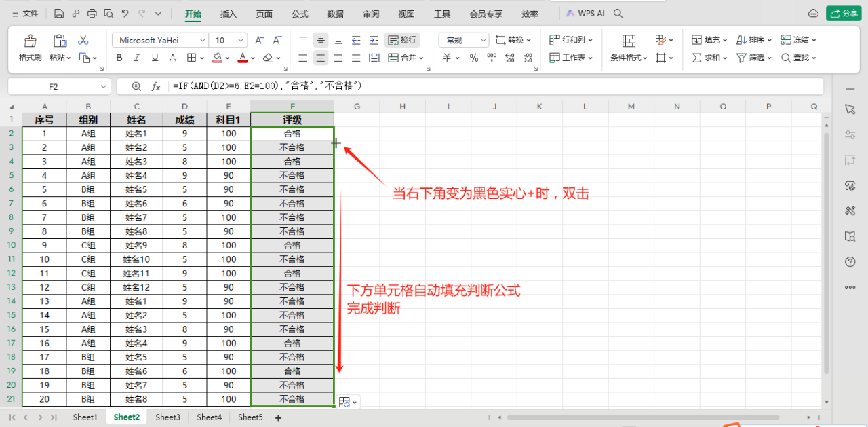
Task: Open the font name Microsoft YaHei dropdown
Action: tap(202, 40)
